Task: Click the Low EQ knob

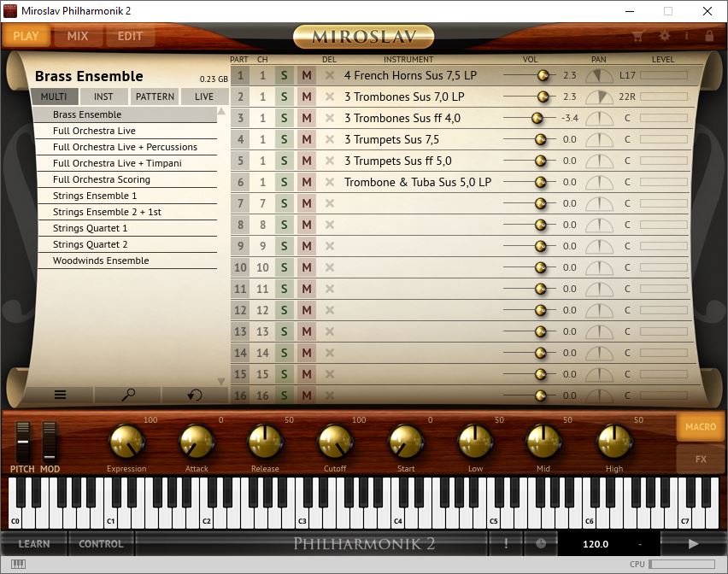Action: 475,442
